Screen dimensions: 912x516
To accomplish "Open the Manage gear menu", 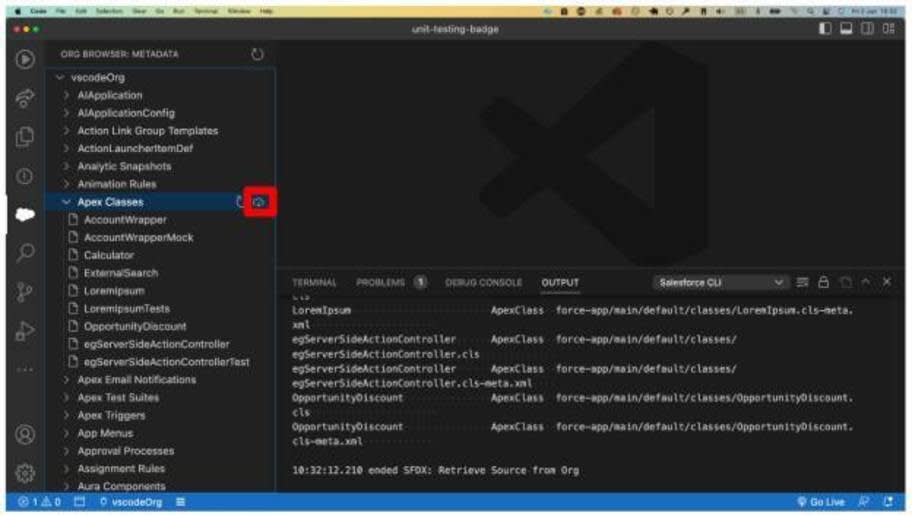I will 25,473.
